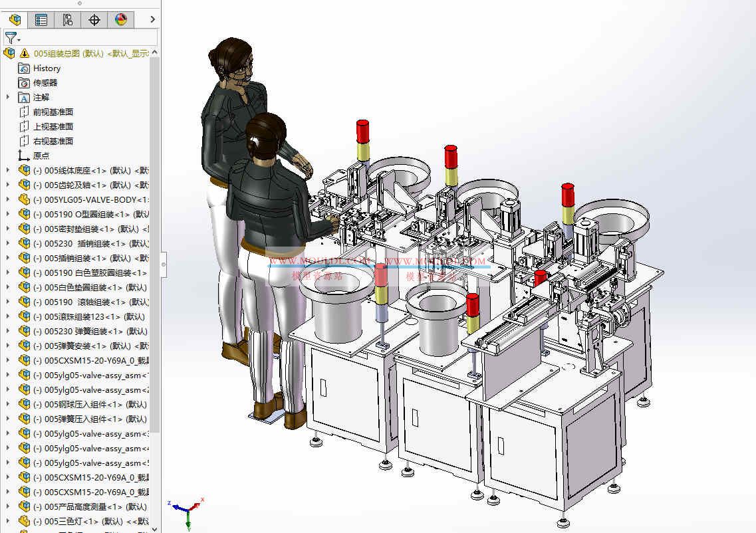Open the feature tree filter funnel

pyautogui.click(x=11, y=38)
